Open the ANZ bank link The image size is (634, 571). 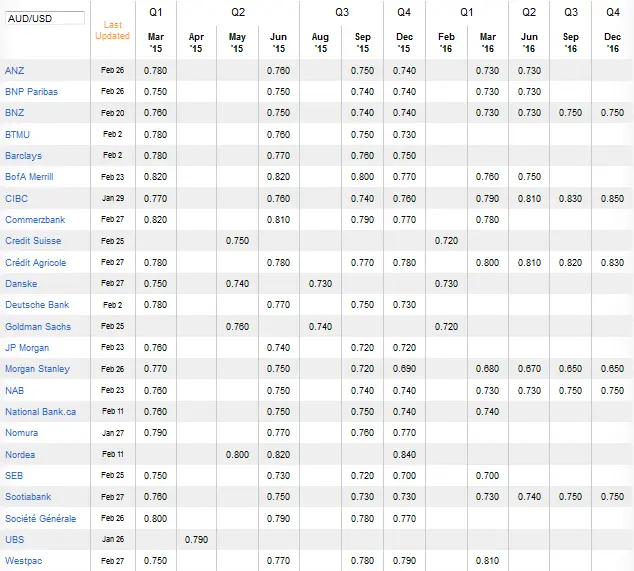(x=15, y=70)
